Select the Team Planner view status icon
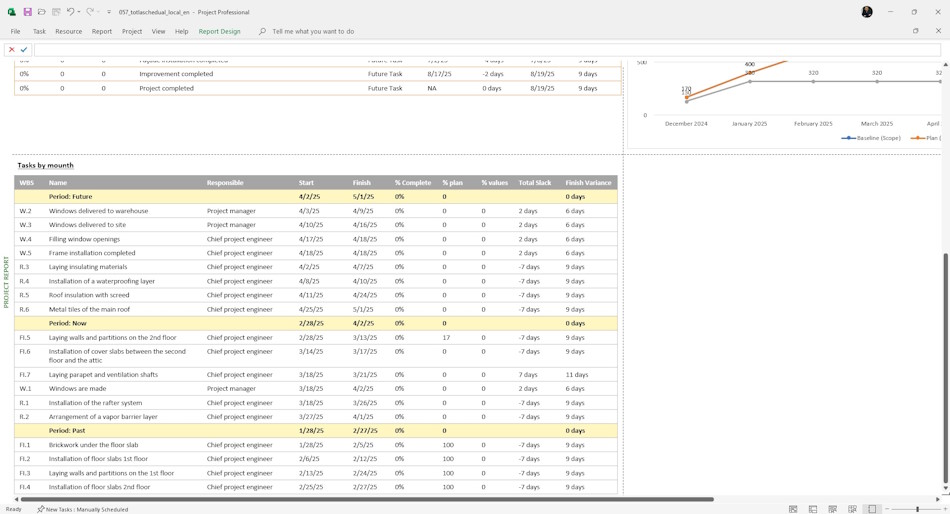The height and width of the screenshot is (514, 950). point(832,509)
